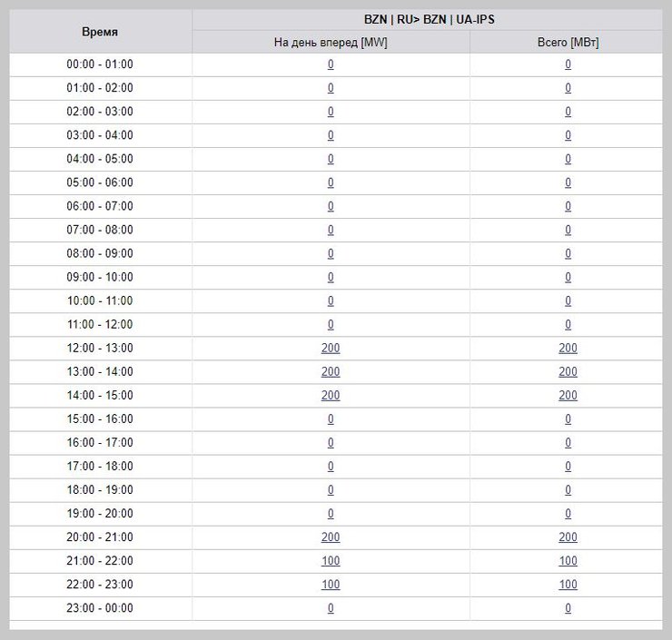Select day-ahead 100 at 22:00 - 23:00

click(331, 584)
